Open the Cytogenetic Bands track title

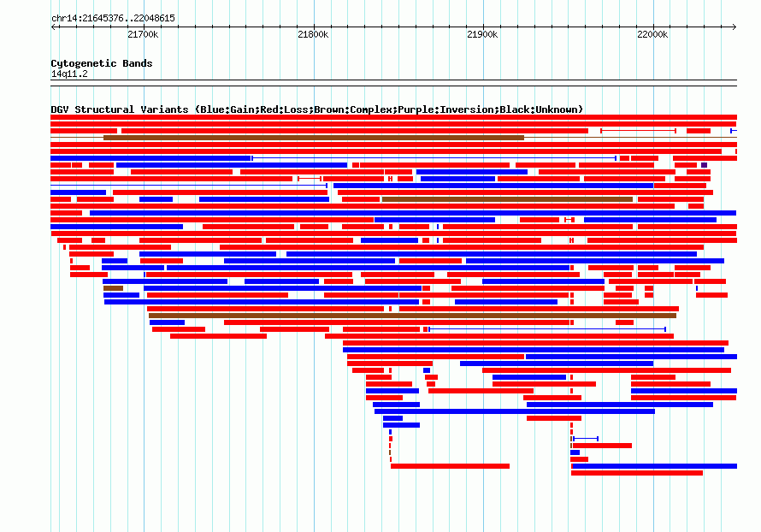click(102, 63)
